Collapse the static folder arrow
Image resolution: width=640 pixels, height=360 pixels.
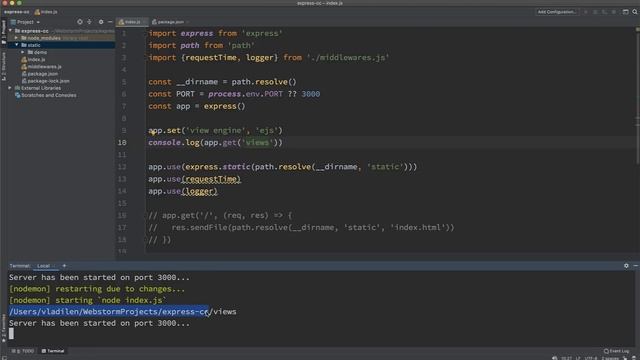coord(16,45)
